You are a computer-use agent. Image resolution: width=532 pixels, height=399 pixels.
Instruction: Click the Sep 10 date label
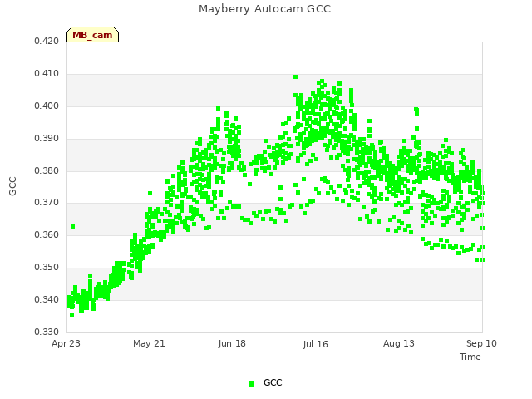[x=481, y=343]
